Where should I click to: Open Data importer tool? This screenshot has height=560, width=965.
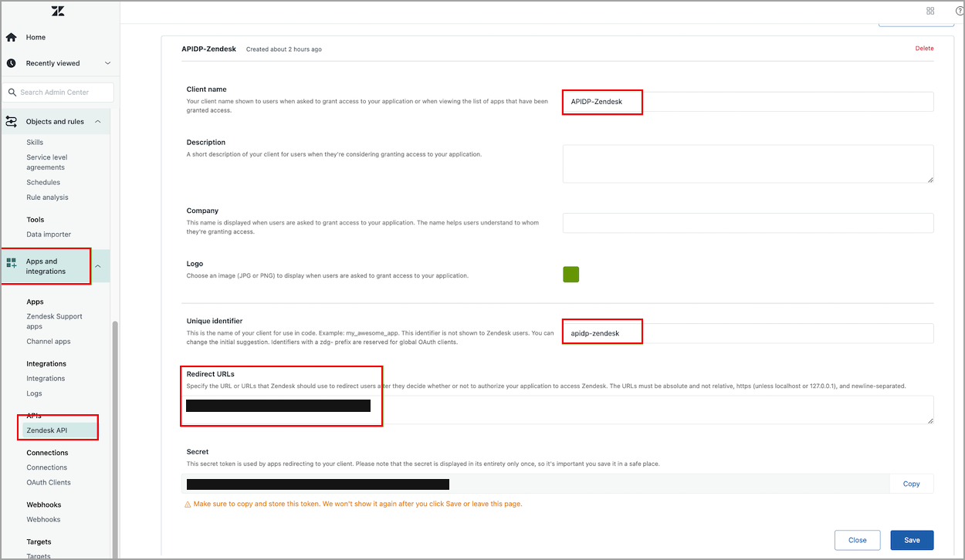pos(49,234)
